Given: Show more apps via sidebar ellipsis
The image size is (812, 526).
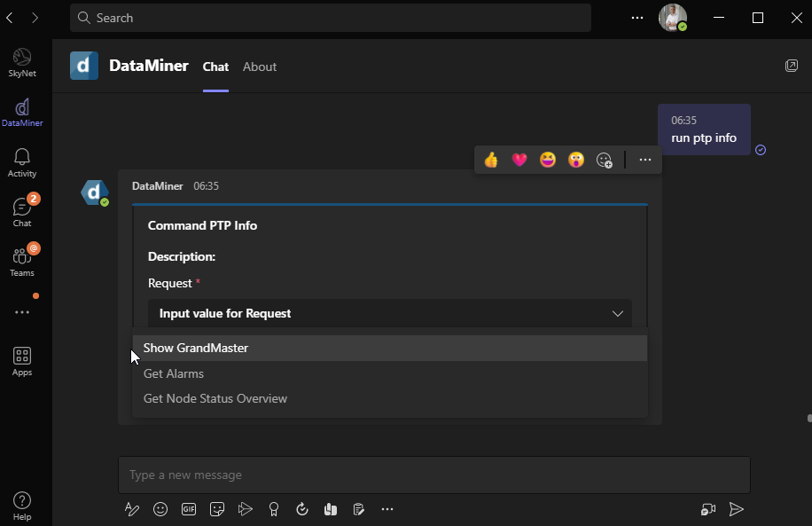Looking at the screenshot, I should [x=22, y=312].
